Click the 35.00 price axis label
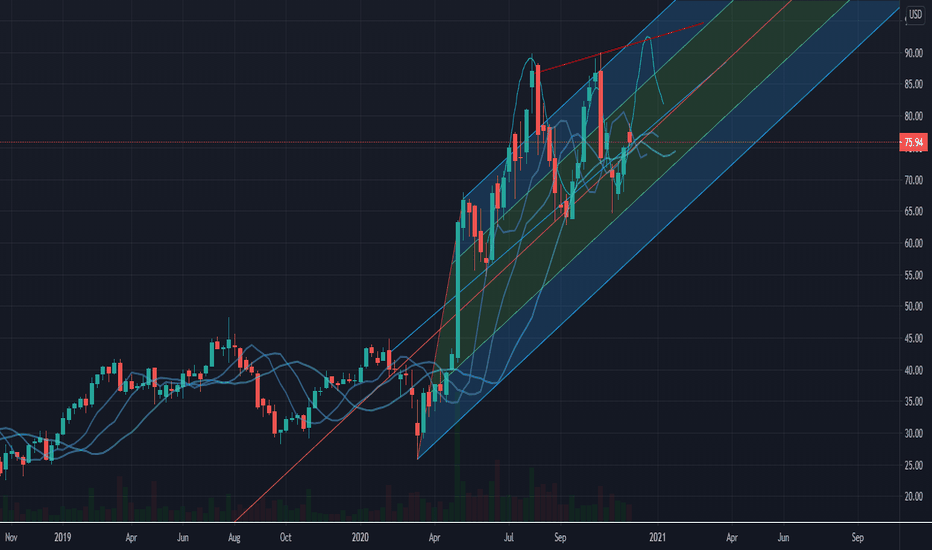Viewport: 932px width, 550px height. point(913,401)
